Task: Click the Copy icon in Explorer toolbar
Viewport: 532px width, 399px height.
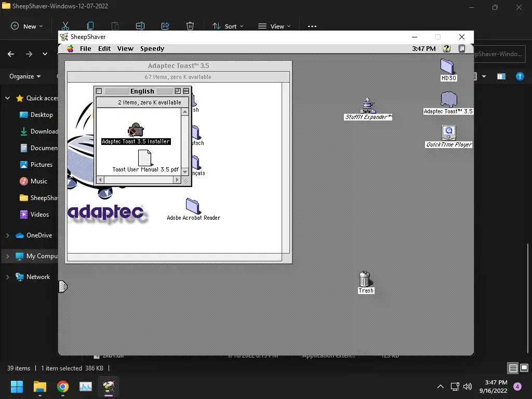Action: 90,26
